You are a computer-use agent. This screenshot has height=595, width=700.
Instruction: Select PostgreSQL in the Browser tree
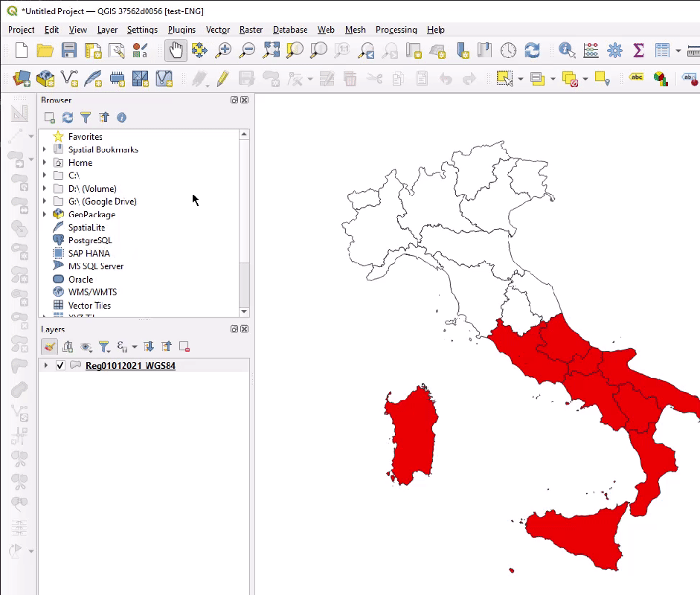click(x=90, y=240)
